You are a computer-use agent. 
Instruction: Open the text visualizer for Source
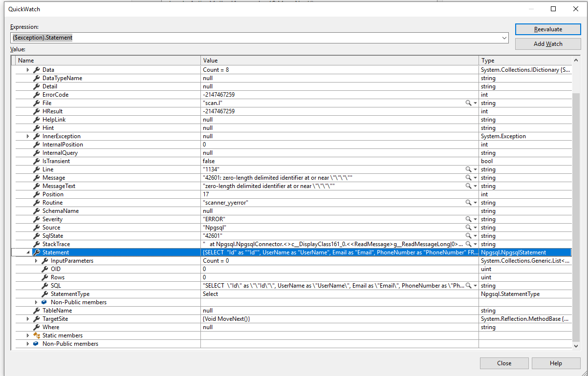468,227
